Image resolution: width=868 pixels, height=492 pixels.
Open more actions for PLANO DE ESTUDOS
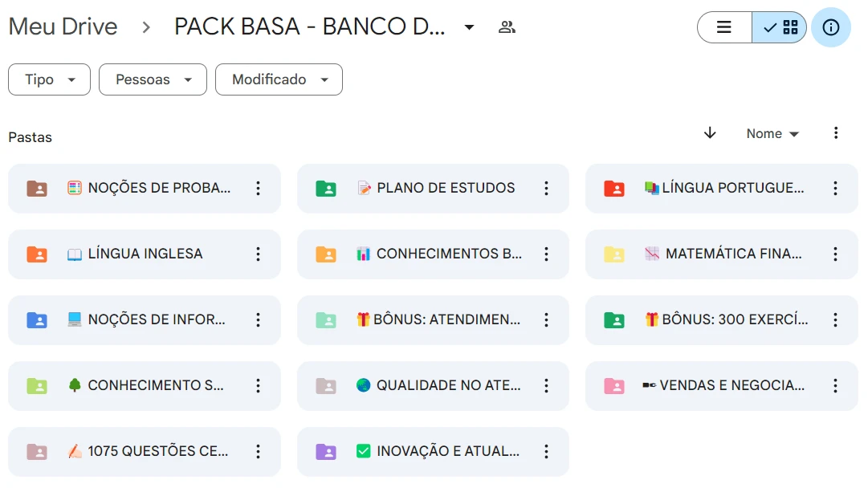547,189
